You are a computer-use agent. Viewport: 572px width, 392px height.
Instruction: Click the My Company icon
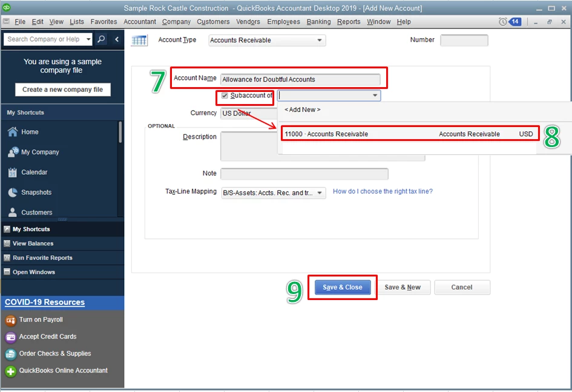13,152
